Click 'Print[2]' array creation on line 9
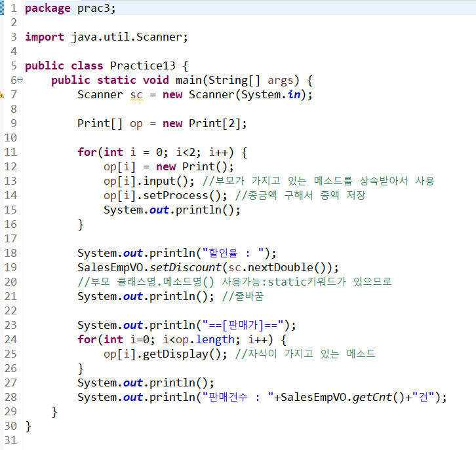Viewport: 476px width, 450px height. pos(214,124)
